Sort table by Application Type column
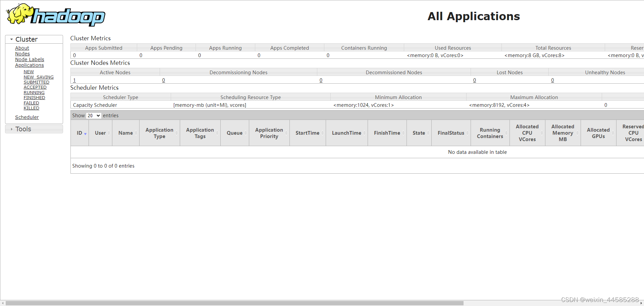644x306 pixels. click(x=159, y=133)
